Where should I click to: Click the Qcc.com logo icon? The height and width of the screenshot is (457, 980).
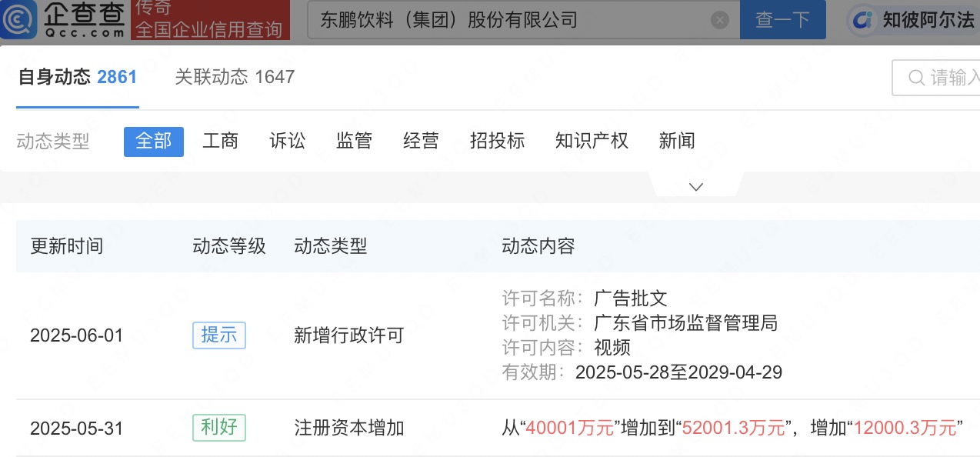pos(18,19)
